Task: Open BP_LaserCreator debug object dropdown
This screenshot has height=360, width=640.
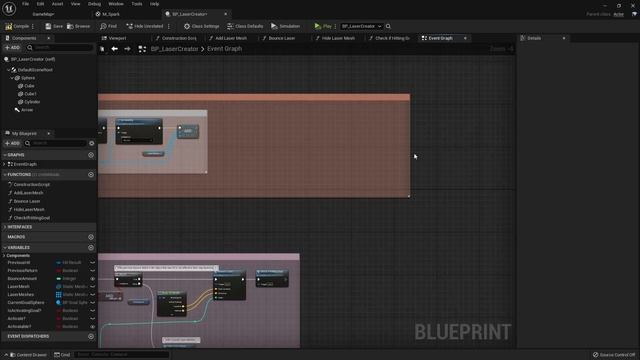Action: (361, 26)
